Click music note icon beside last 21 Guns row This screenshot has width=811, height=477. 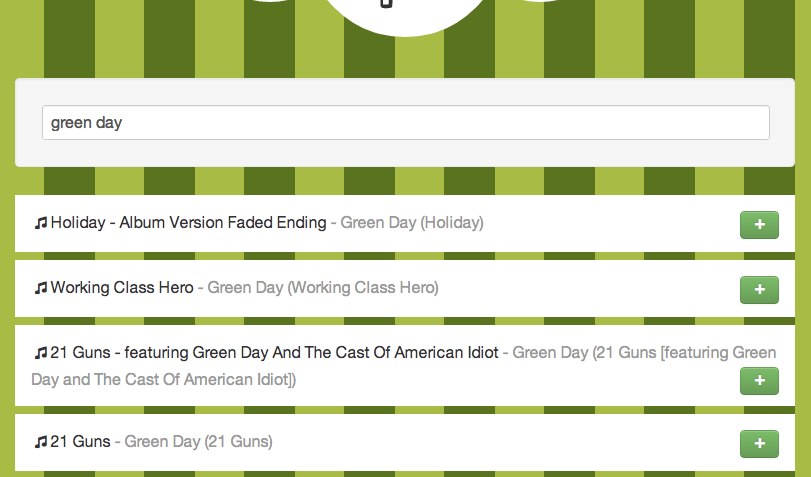41,442
